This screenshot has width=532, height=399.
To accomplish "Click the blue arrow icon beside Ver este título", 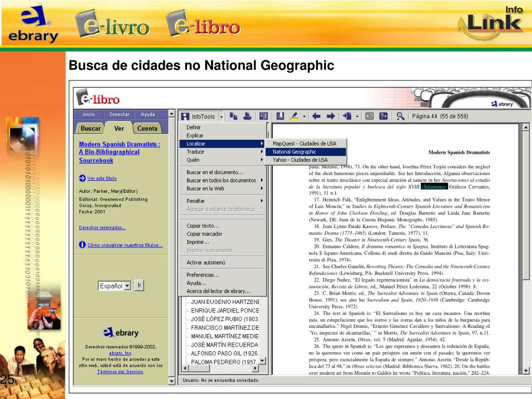I will click(83, 178).
